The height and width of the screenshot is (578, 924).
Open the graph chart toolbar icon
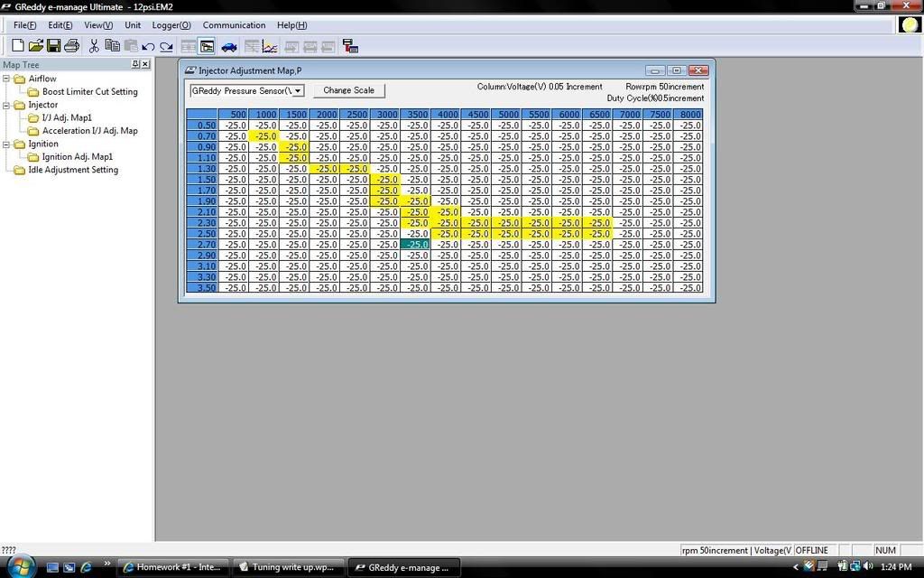click(x=270, y=47)
